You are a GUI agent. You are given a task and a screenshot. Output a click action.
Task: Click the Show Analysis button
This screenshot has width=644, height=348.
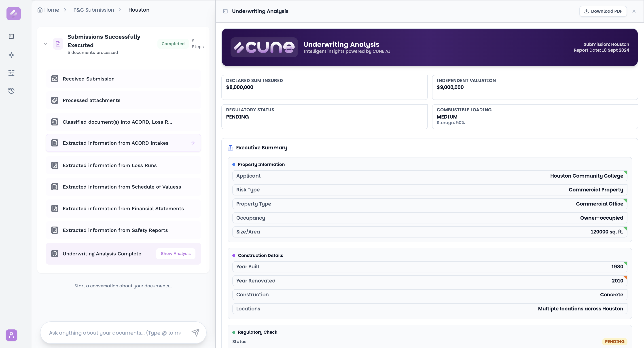(x=176, y=253)
